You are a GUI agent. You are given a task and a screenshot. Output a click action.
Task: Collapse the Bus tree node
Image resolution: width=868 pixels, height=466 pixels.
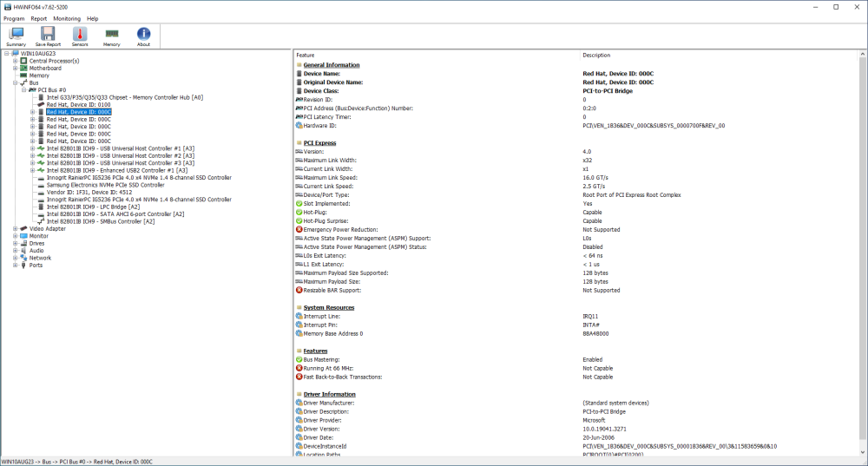(x=16, y=83)
